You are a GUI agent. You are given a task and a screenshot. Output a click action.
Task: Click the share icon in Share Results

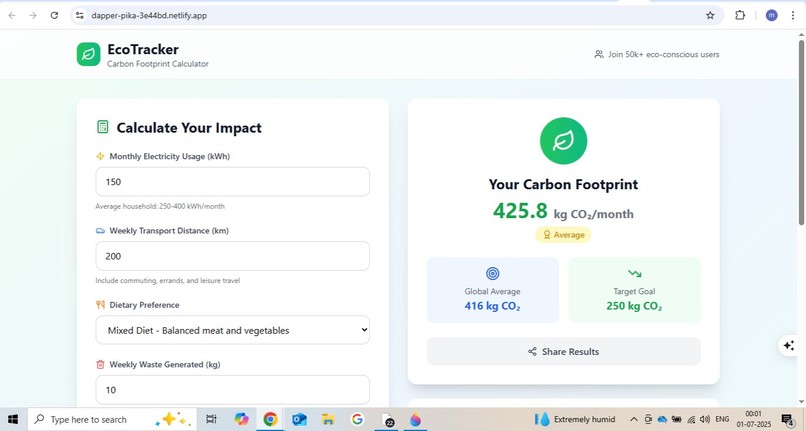(533, 352)
